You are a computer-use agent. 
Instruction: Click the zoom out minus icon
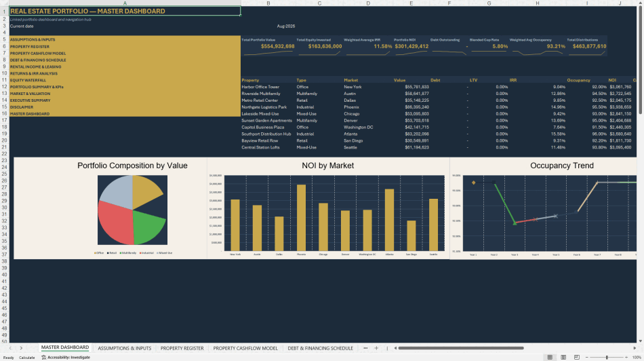[586, 358]
